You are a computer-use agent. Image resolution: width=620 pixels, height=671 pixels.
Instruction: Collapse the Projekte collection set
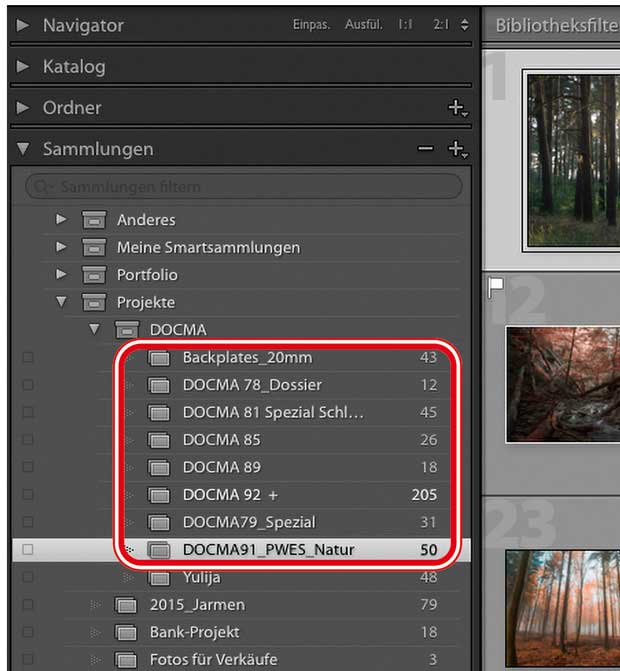tap(61, 302)
